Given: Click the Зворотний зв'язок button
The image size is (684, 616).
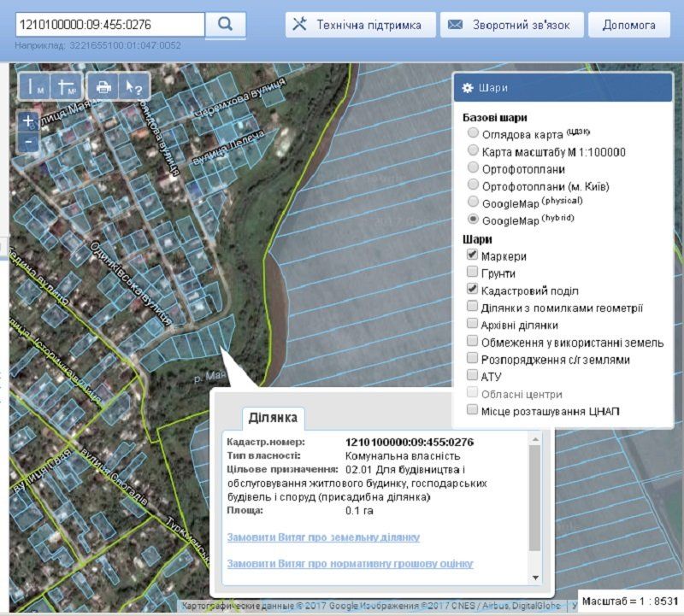Looking at the screenshot, I should [x=511, y=25].
